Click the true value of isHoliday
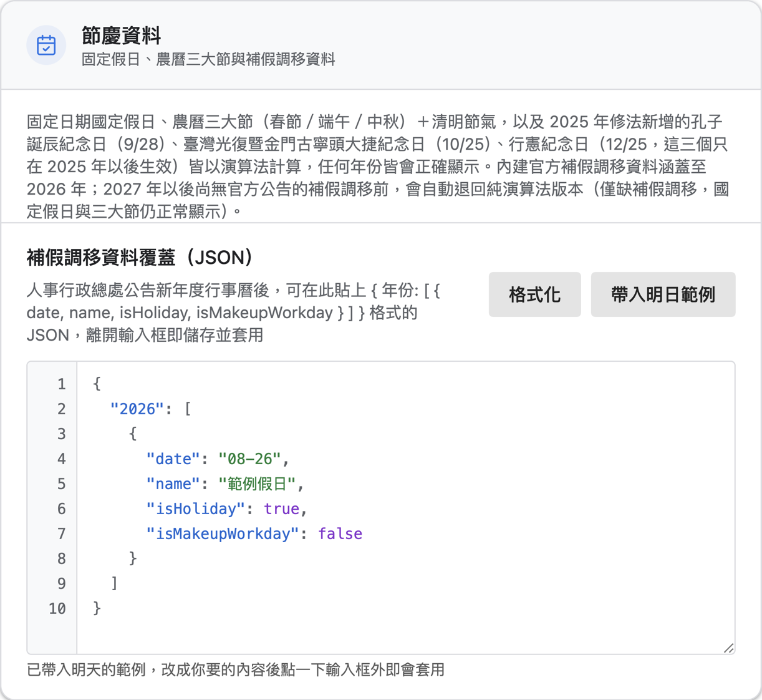 coord(281,508)
